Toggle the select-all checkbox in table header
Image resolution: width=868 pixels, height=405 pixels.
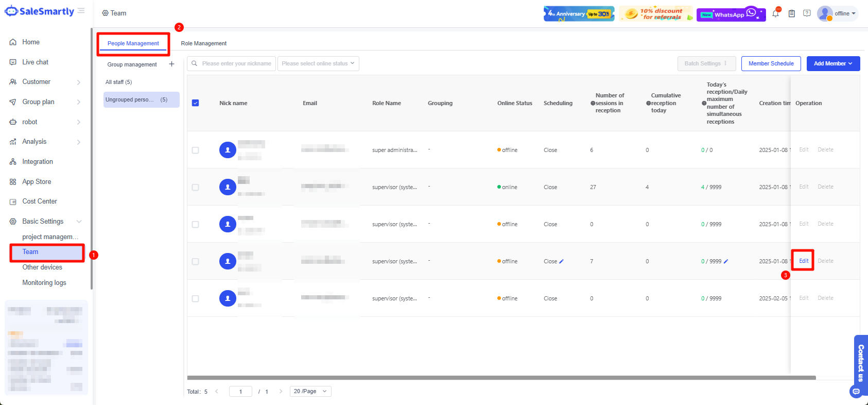click(196, 103)
